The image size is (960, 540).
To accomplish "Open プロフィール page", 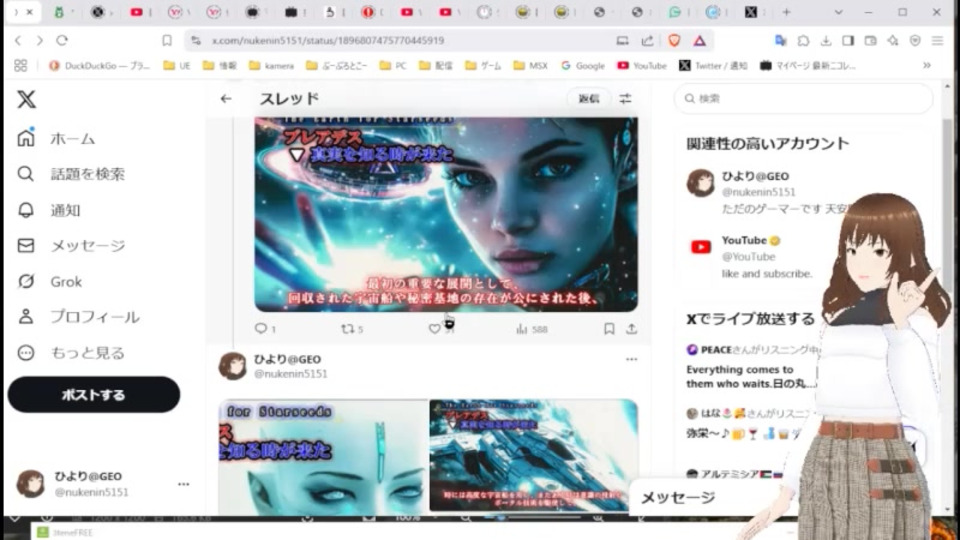I will pyautogui.click(x=78, y=317).
